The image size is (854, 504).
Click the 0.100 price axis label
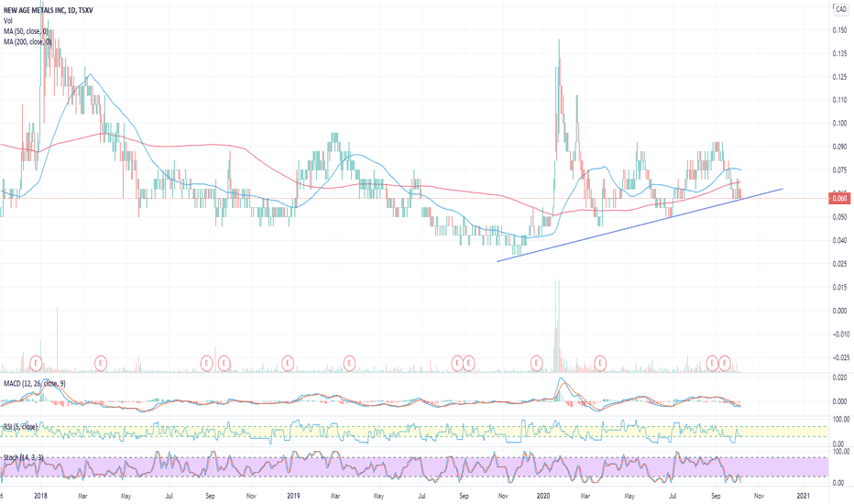point(839,124)
